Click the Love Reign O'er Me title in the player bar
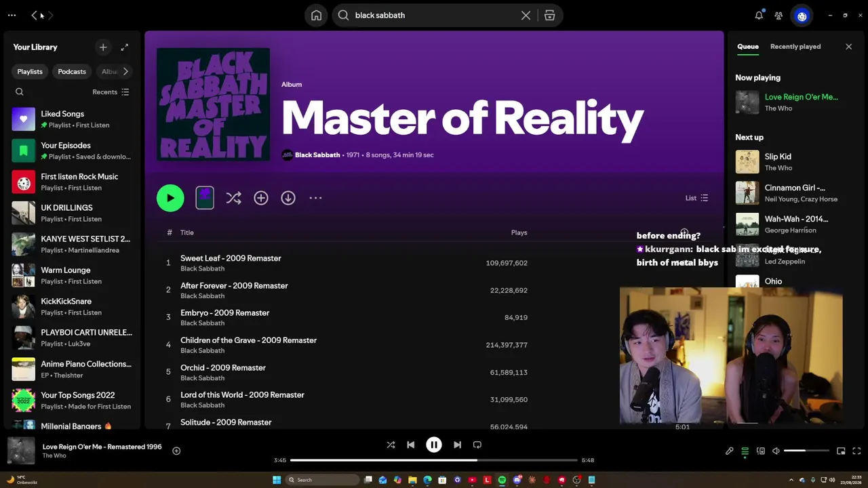The width and height of the screenshot is (868, 488). click(102, 447)
